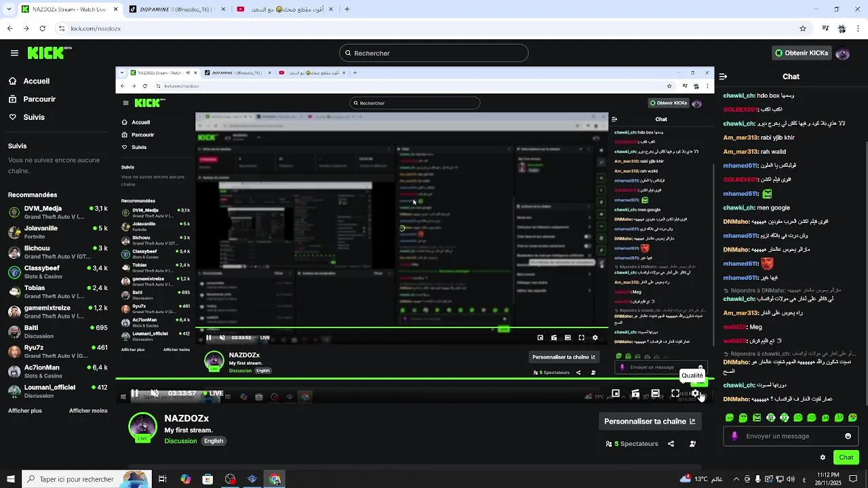
Task: Open a new browser tab
Action: pyautogui.click(x=347, y=9)
